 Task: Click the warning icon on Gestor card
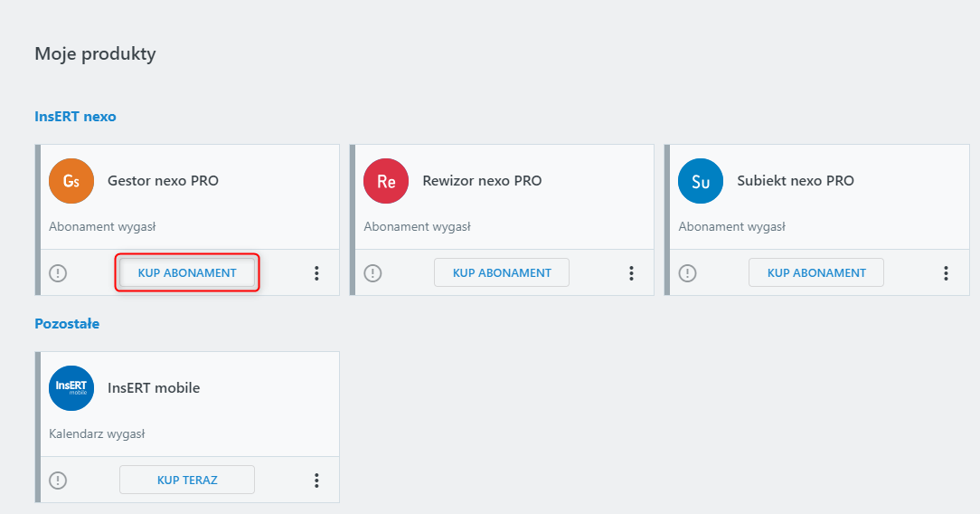tap(58, 272)
